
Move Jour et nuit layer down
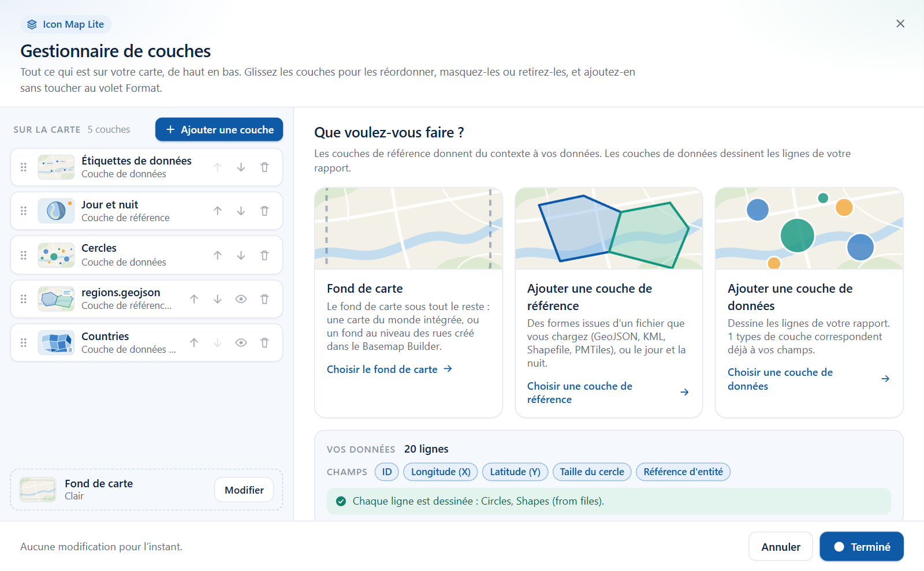coord(241,211)
